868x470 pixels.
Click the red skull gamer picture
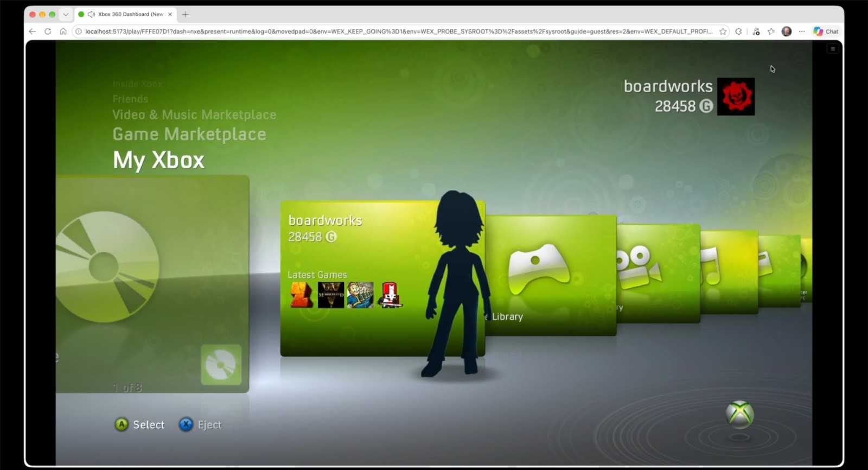pyautogui.click(x=736, y=97)
